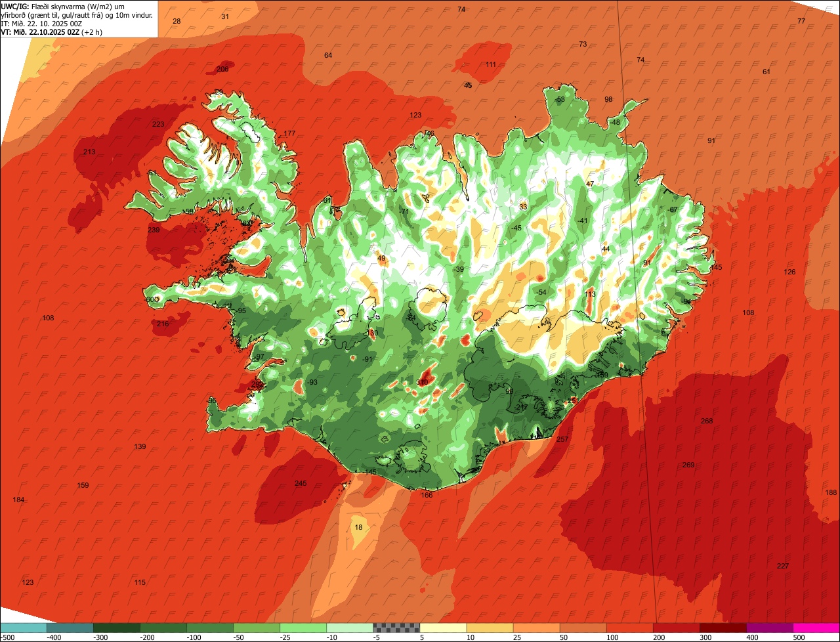Click the value 223 northwest of the Westfjords
Image resolution: width=840 pixels, height=642 pixels.
pos(159,124)
